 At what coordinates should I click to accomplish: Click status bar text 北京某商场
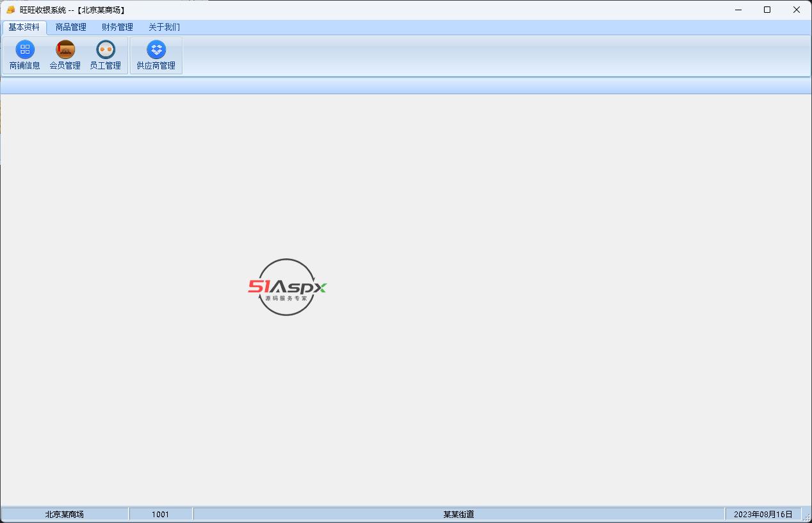65,514
